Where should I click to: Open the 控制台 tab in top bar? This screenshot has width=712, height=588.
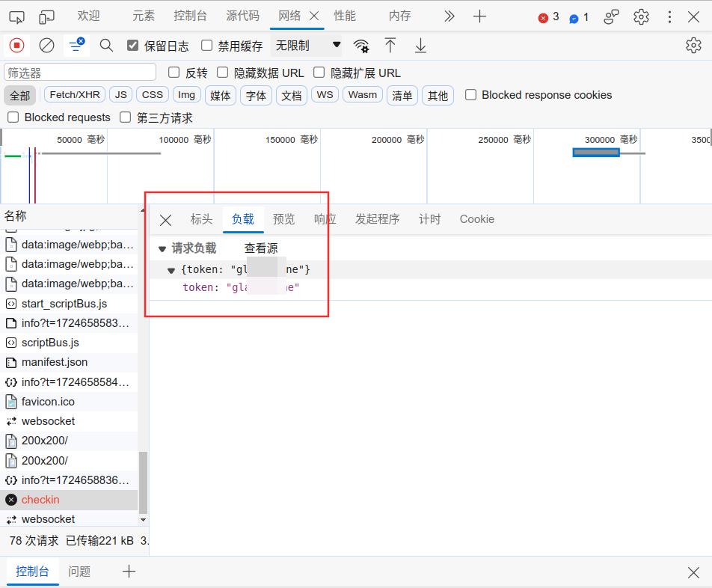pyautogui.click(x=190, y=16)
